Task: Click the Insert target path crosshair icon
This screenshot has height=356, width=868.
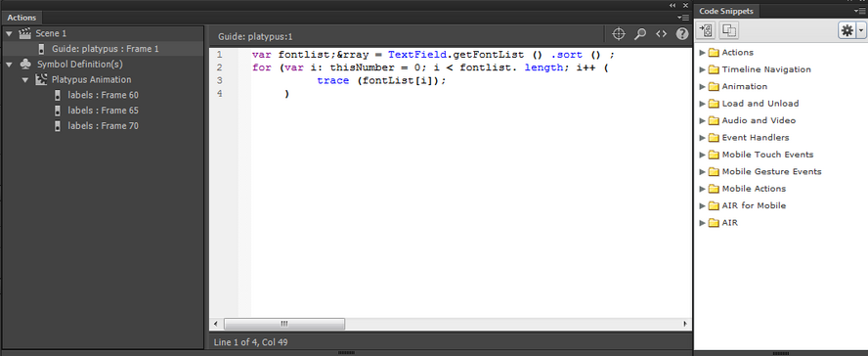Action: (x=619, y=34)
